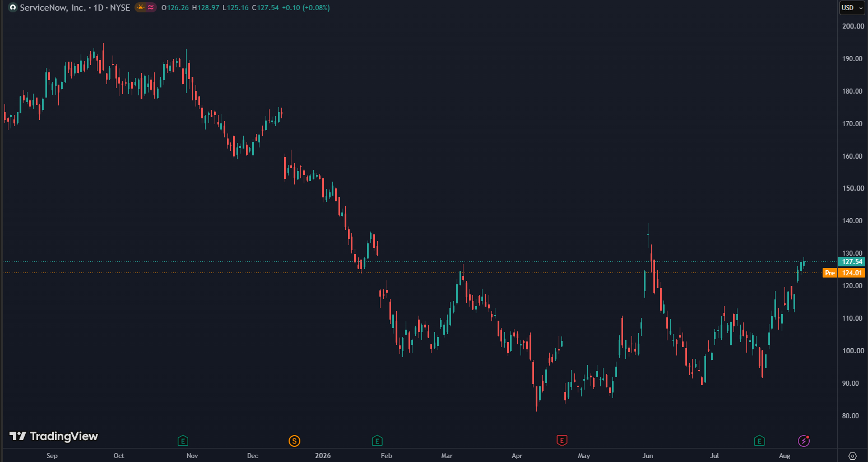Screen dimensions: 868x462
Task: Click the "200.00" price axis label
Action: pos(853,26)
